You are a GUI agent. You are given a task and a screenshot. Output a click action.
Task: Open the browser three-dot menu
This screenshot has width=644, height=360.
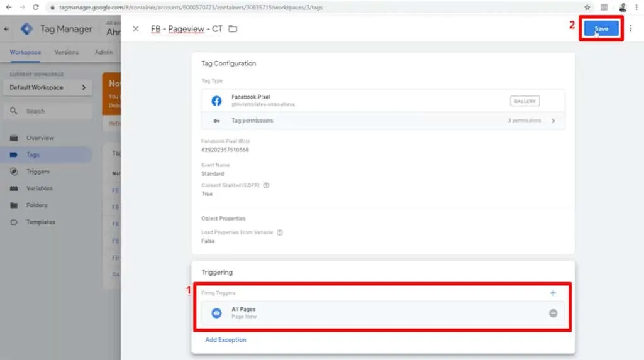636,8
